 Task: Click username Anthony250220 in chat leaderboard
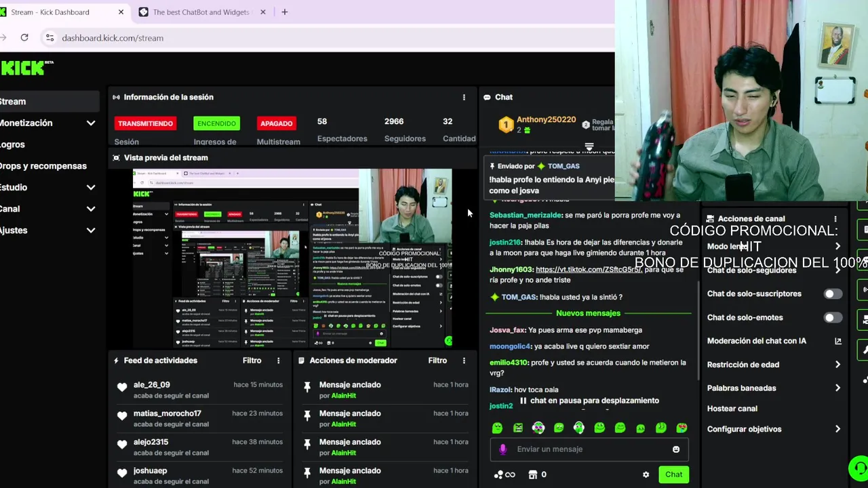coord(546,119)
